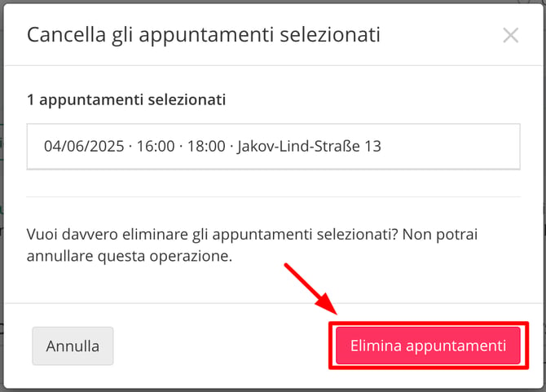The image size is (546, 392).
Task: Click the annullare questa operazione text line
Action: pyautogui.click(x=130, y=256)
